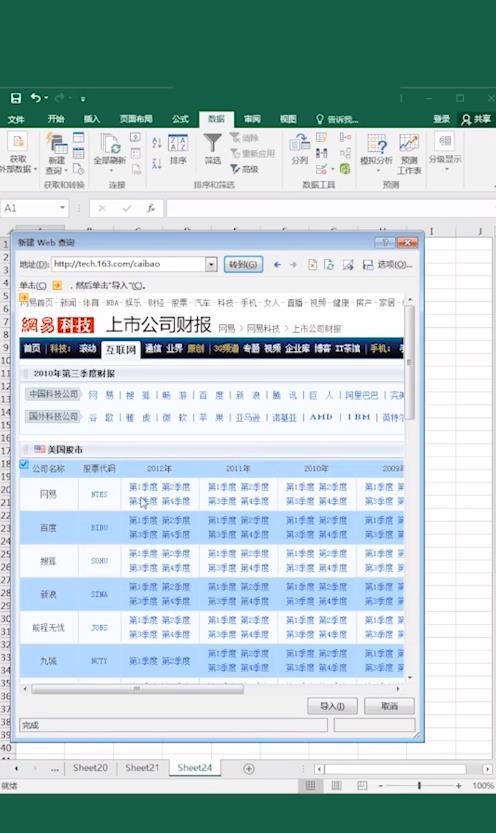Expand the Outline (分级显示) dropdown arrow
The height and width of the screenshot is (833, 496).
click(446, 169)
